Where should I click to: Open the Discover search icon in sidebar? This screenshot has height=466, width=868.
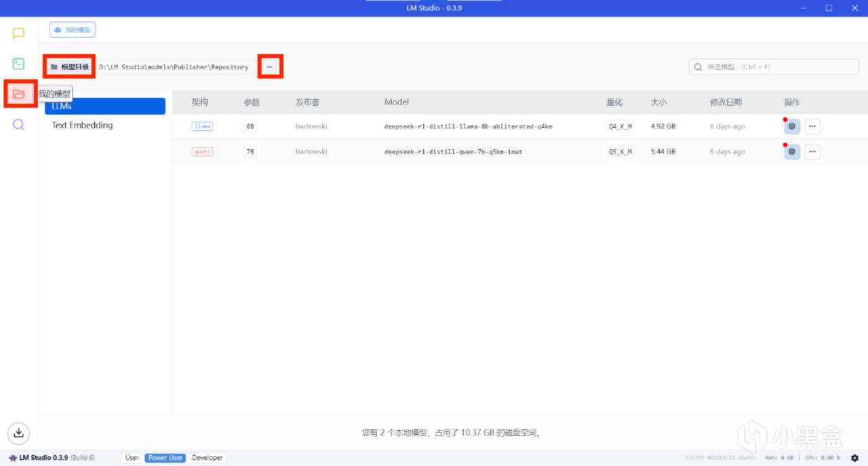coord(18,125)
